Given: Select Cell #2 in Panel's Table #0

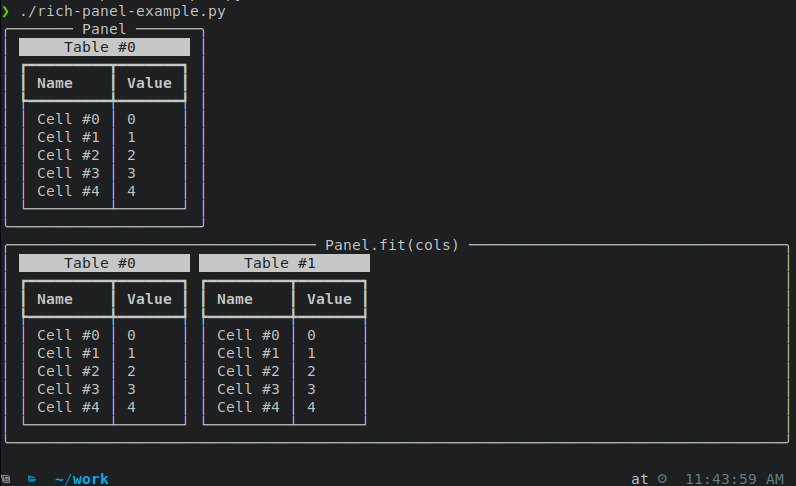Looking at the screenshot, I should coord(69,155).
